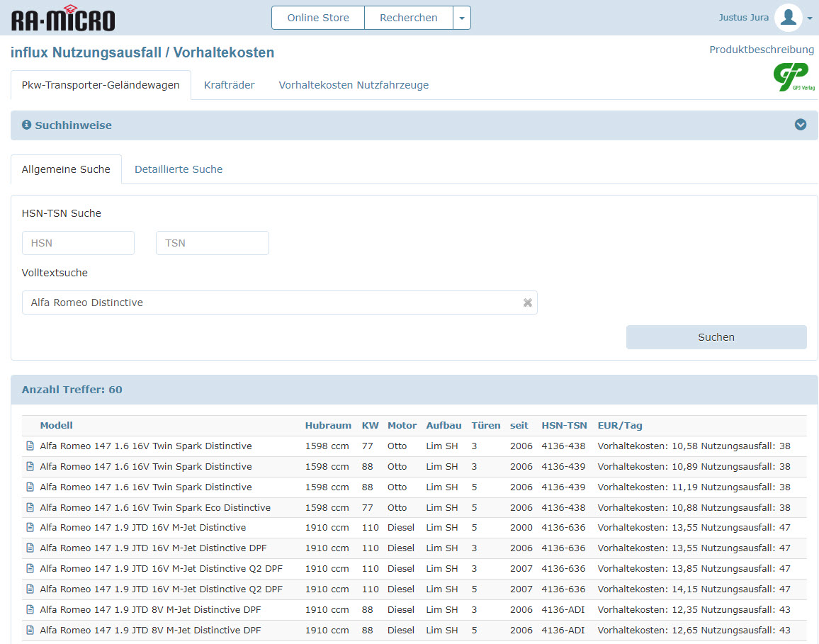Screen dimensions: 819x644
Task: Click the Suchhinweise info icon
Action: 27,125
